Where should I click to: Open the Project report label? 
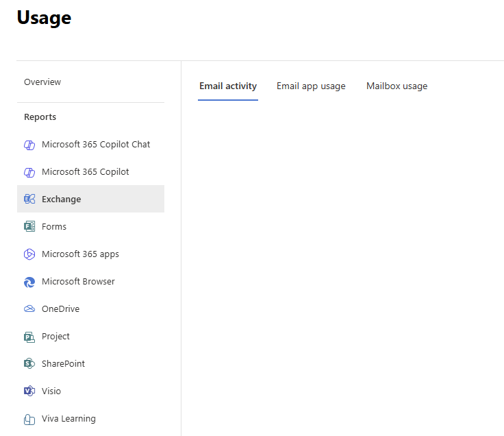[55, 337]
